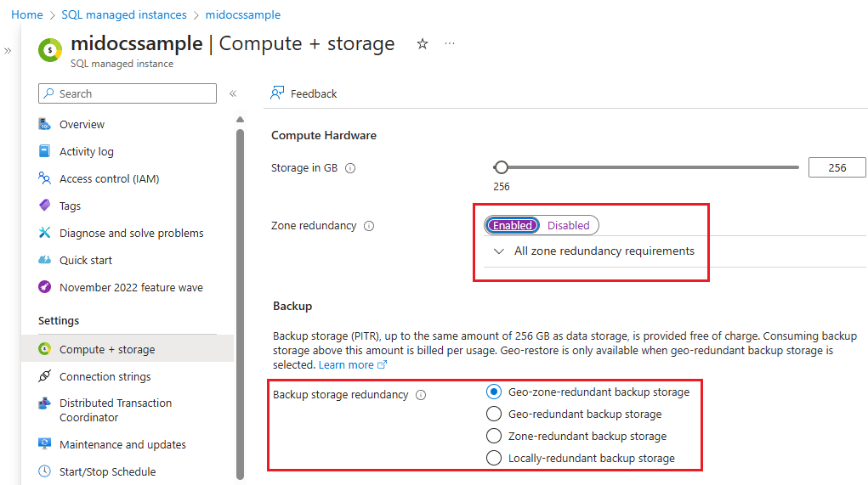The width and height of the screenshot is (868, 485).
Task: Open the Feedback icon in toolbar
Action: (x=277, y=93)
